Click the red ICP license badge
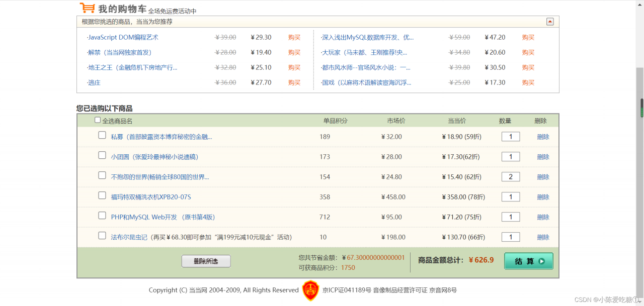Viewport: 644px width, 306px height. point(310,290)
